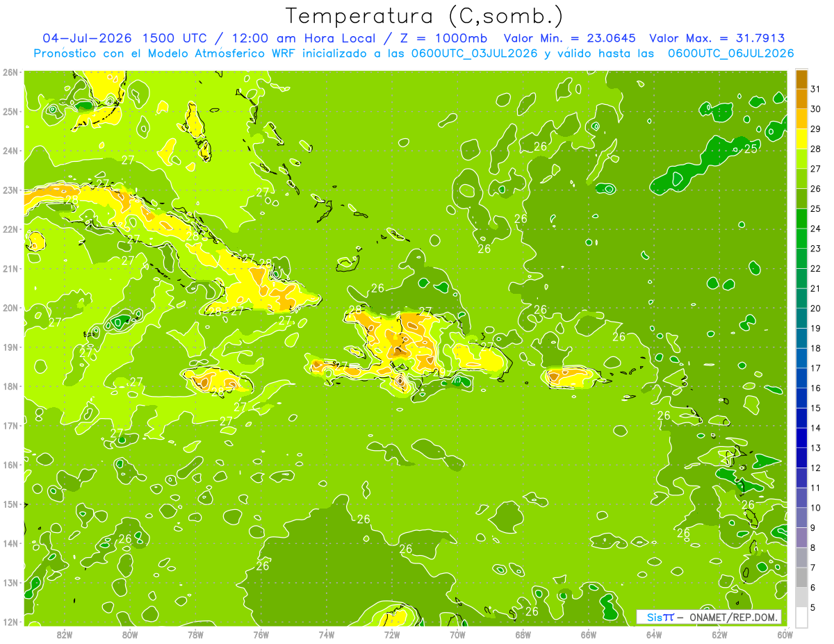Click the 17N latitude axis label
The image size is (834, 644).
tap(10, 425)
